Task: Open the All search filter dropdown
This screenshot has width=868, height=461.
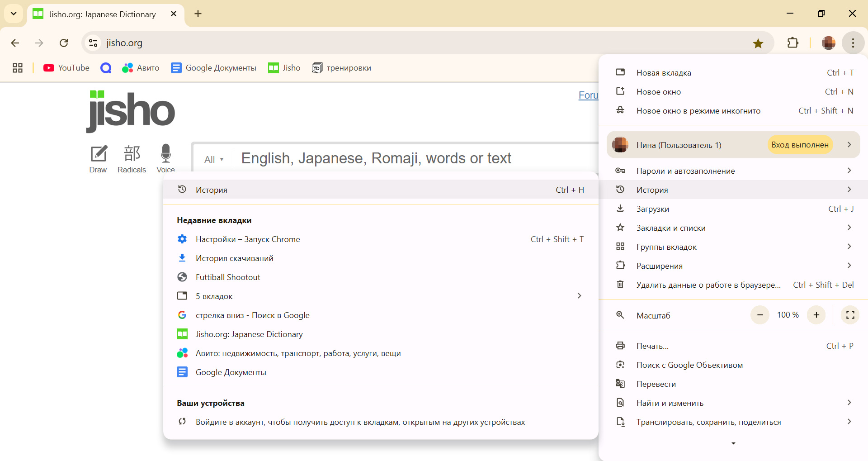Action: tap(214, 159)
